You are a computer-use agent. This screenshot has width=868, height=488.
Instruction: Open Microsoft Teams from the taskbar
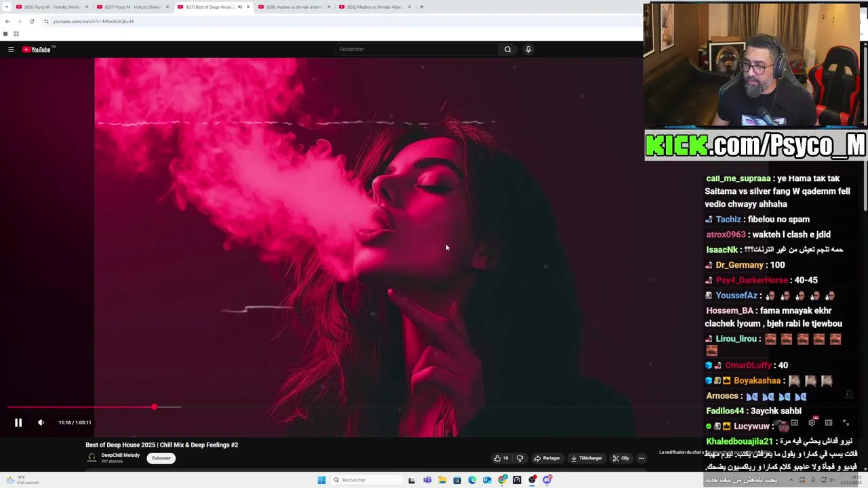427,480
